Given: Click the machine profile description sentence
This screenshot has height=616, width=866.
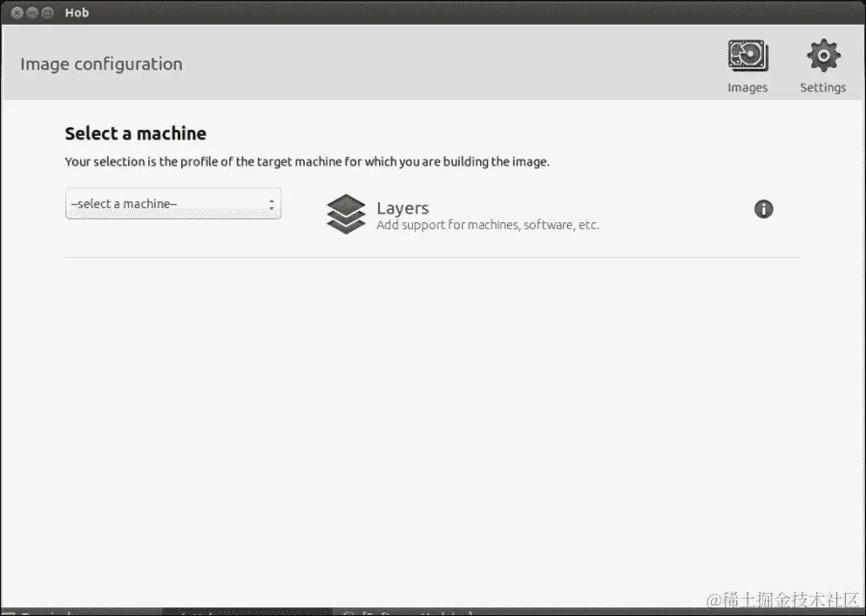Looking at the screenshot, I should point(307,162).
